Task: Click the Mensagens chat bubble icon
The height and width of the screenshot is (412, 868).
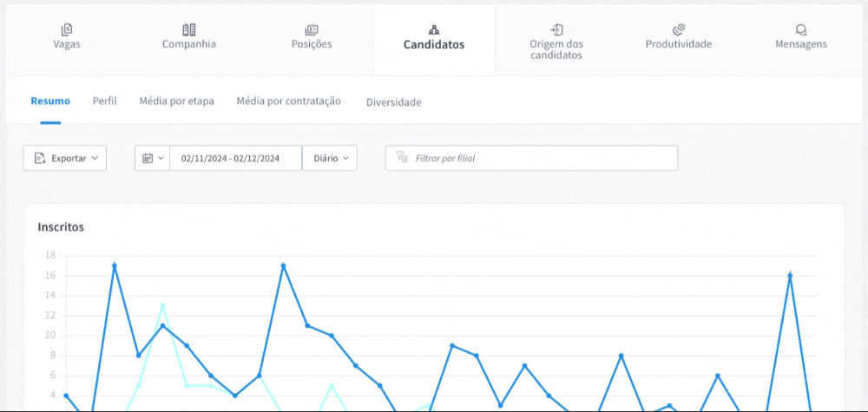Action: [801, 29]
